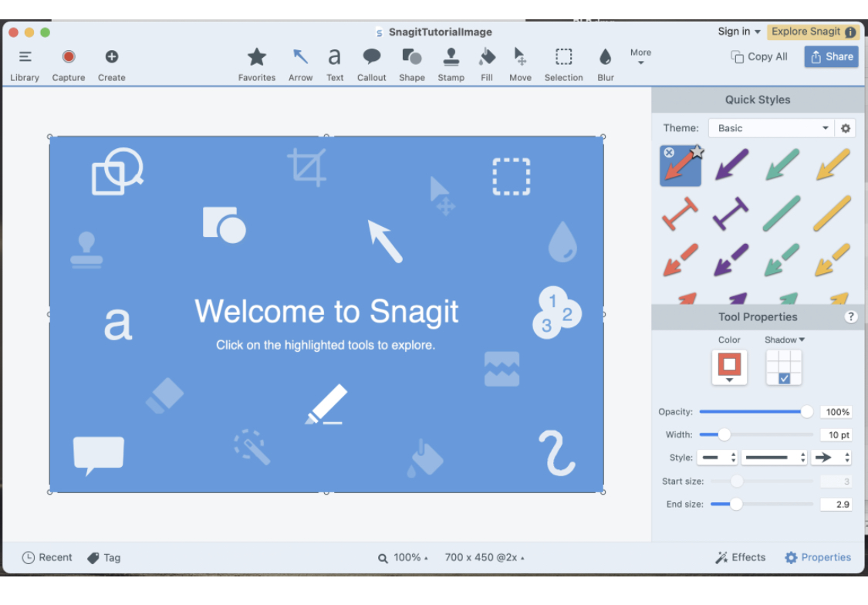Expand the More tools menu

(x=640, y=56)
